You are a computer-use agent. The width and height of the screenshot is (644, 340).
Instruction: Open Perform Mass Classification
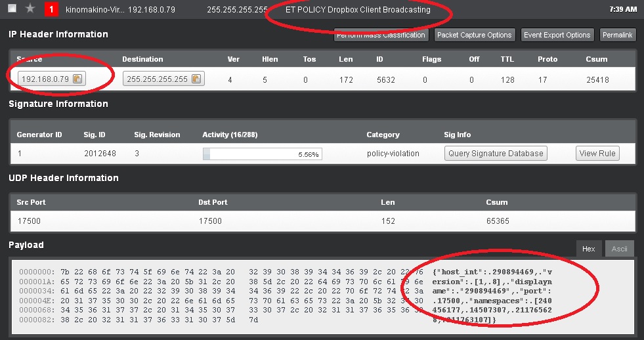[381, 35]
